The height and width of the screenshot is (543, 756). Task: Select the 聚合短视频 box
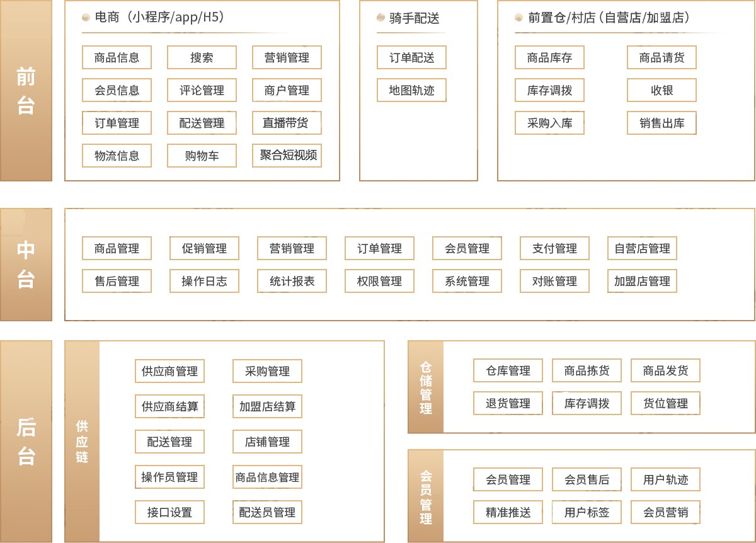(x=287, y=156)
